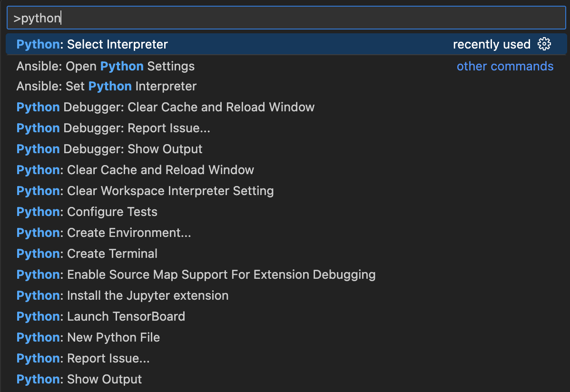The width and height of the screenshot is (570, 392).
Task: Select Enable Source Map Support For Extension Debugging
Action: [286, 274]
